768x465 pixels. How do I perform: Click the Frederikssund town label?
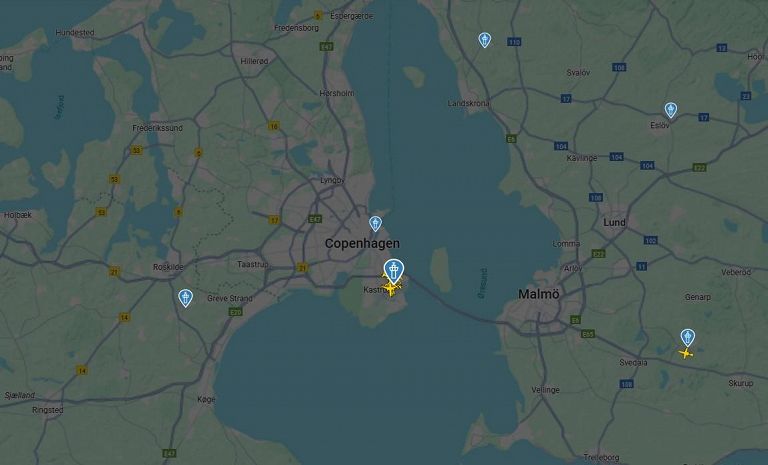(x=157, y=128)
